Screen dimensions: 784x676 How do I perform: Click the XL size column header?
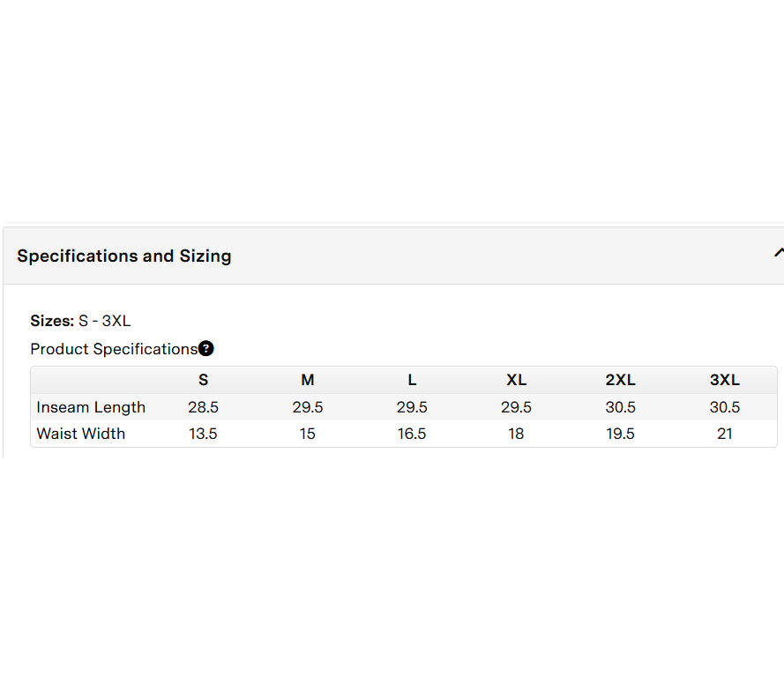[517, 381]
